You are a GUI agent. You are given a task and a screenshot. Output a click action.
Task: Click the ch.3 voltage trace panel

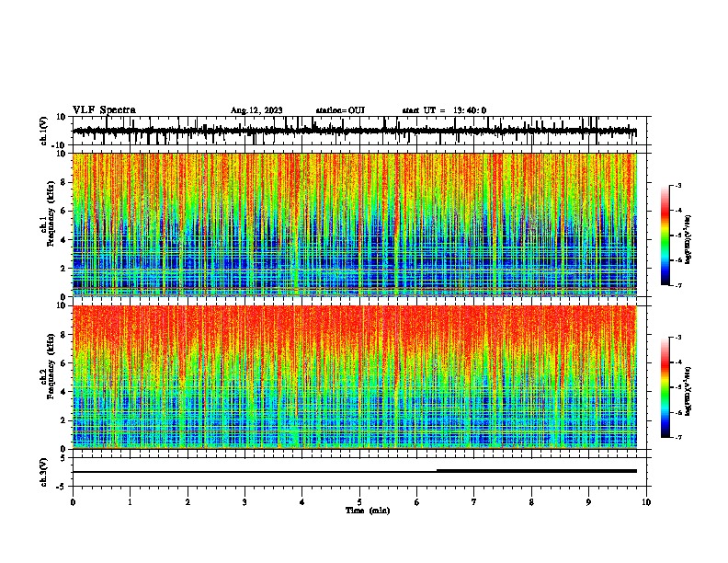pyautogui.click(x=361, y=472)
